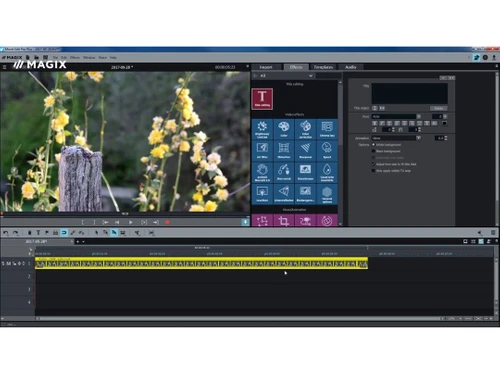Open the Color correction effect tile
The image size is (500, 375).
point(305,129)
